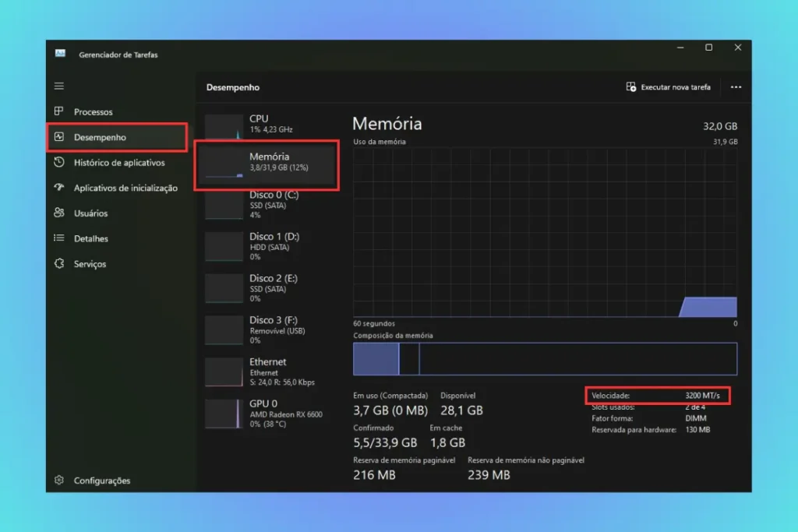This screenshot has height=532, width=798.
Task: Click the Confirmado value 5,5/33,9 GB
Action: tap(385, 442)
